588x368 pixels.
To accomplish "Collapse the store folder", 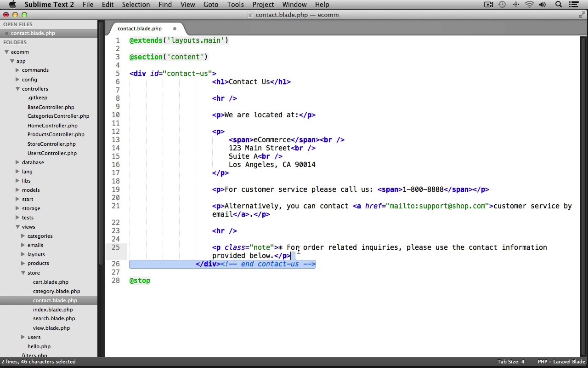I will (x=23, y=273).
